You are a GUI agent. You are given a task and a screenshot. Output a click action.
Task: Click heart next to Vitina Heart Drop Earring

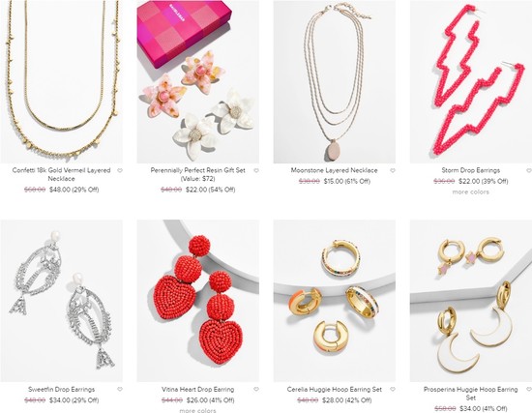coord(256,390)
